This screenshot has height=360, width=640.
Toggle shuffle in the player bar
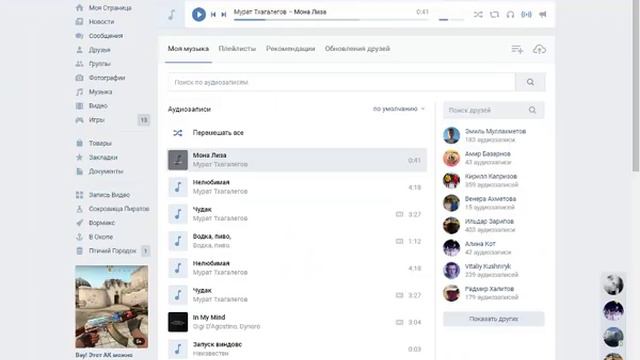pyautogui.click(x=478, y=15)
